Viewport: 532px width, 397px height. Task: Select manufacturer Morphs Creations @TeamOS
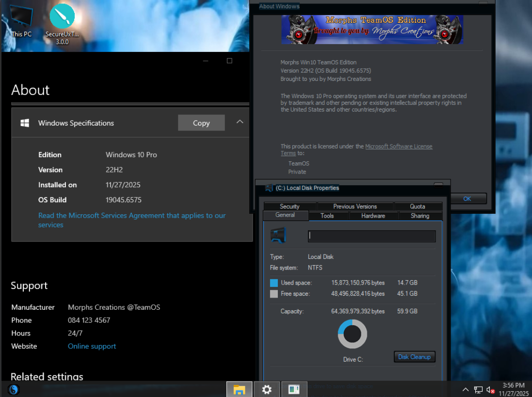coord(114,307)
